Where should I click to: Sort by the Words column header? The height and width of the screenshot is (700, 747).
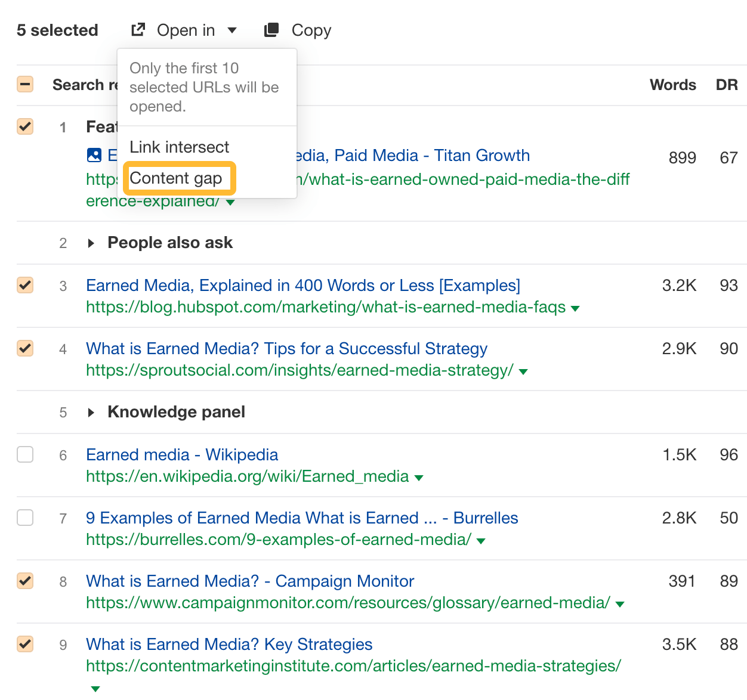tap(672, 84)
